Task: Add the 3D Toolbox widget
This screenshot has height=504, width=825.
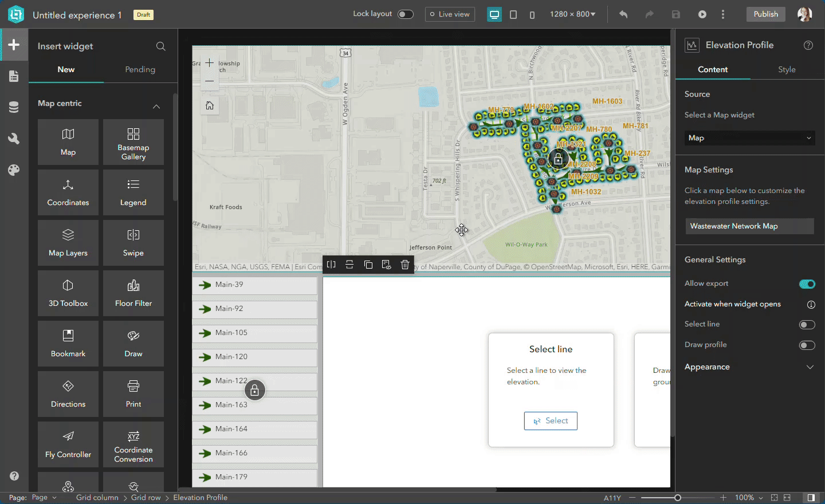Action: 68,293
